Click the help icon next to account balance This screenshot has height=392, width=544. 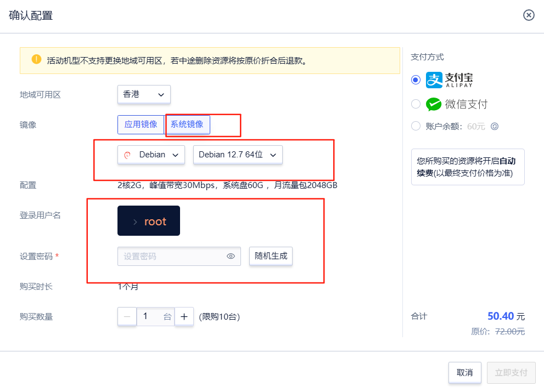pos(494,126)
